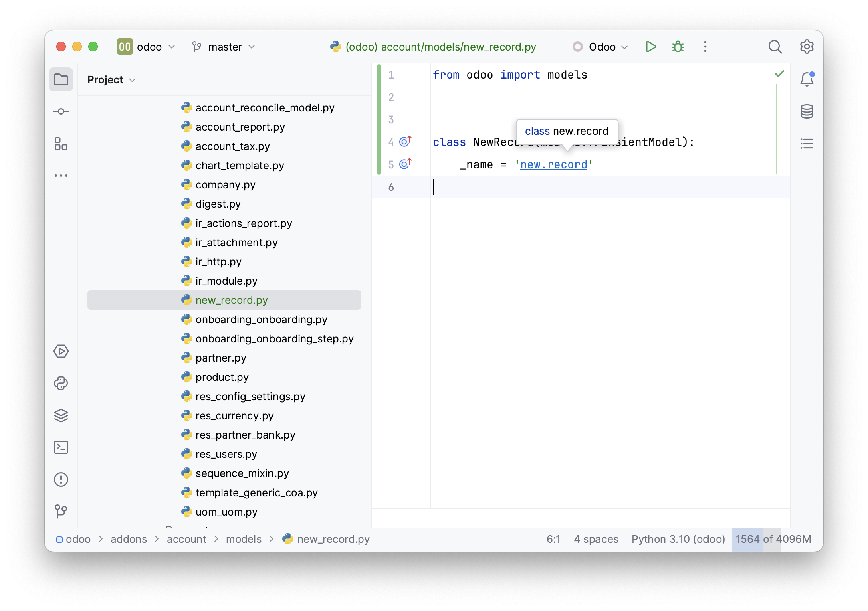Viewport: 868px width, 611px height.
Task: Open the Python Console
Action: [61, 384]
